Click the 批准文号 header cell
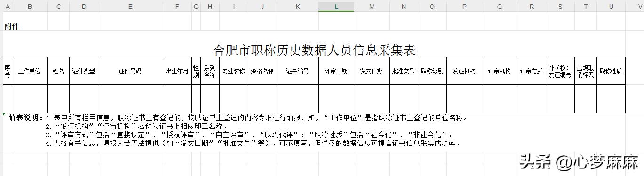 point(404,71)
